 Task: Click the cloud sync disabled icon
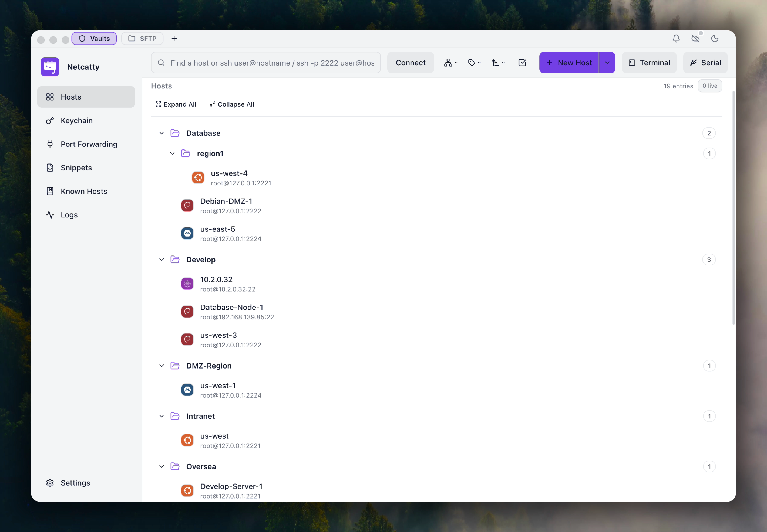[695, 39]
